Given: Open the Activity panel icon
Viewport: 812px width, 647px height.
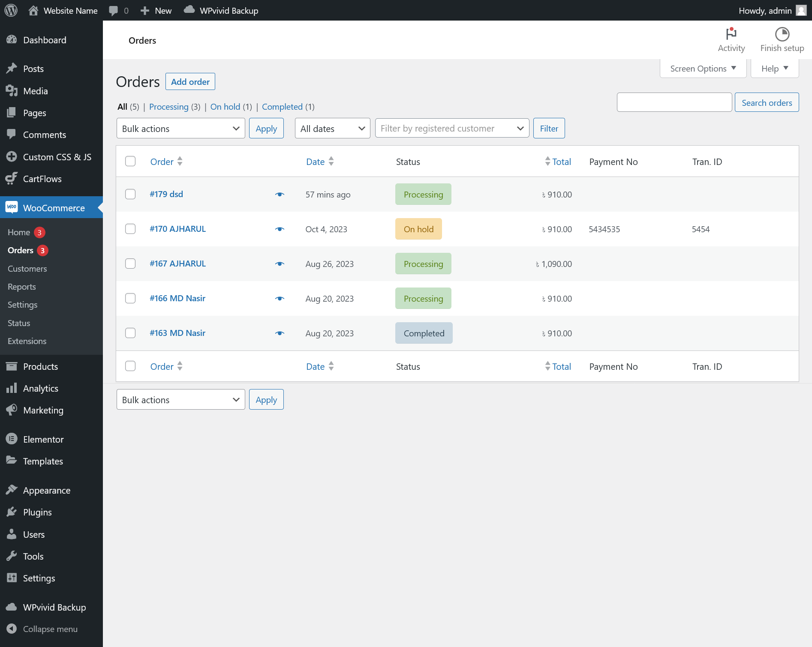Looking at the screenshot, I should pyautogui.click(x=731, y=34).
